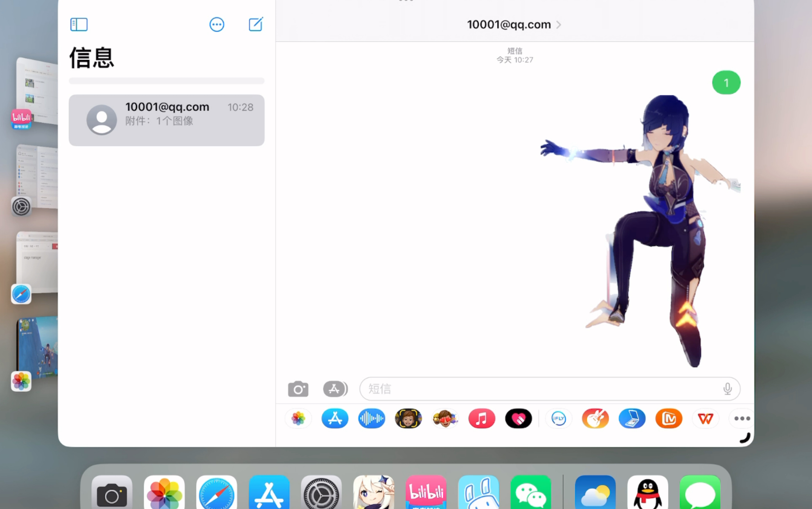The image size is (812, 509).
Task: Launch App Store from the dock
Action: pyautogui.click(x=269, y=492)
